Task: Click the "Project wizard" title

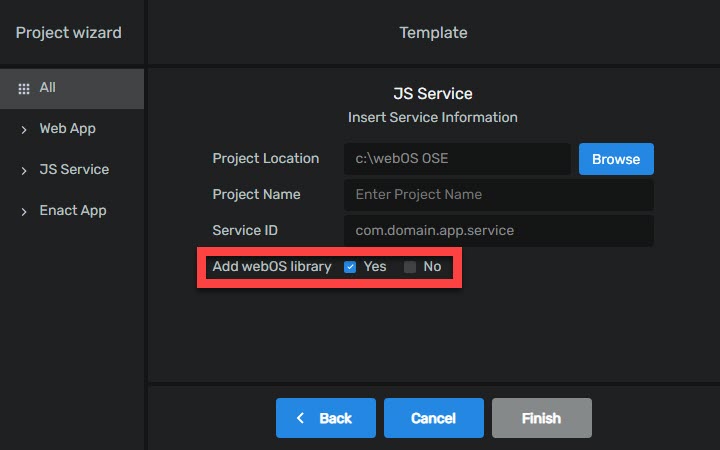Action: point(69,33)
